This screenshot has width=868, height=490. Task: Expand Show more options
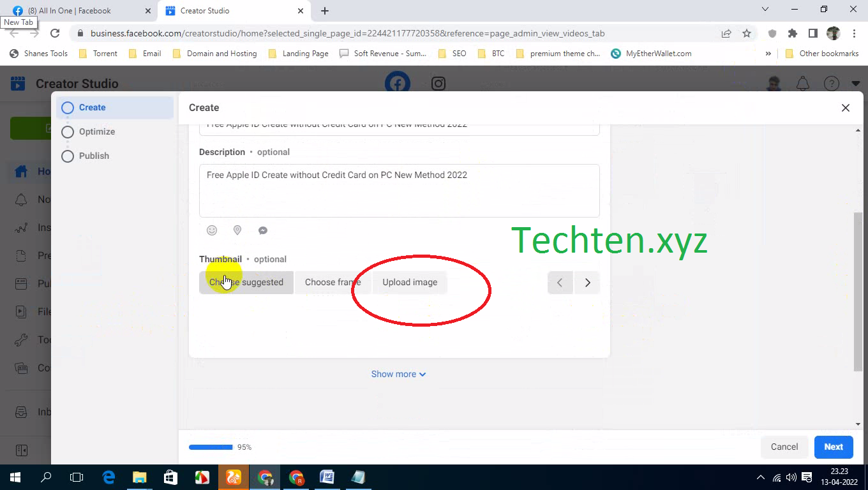[x=399, y=375]
